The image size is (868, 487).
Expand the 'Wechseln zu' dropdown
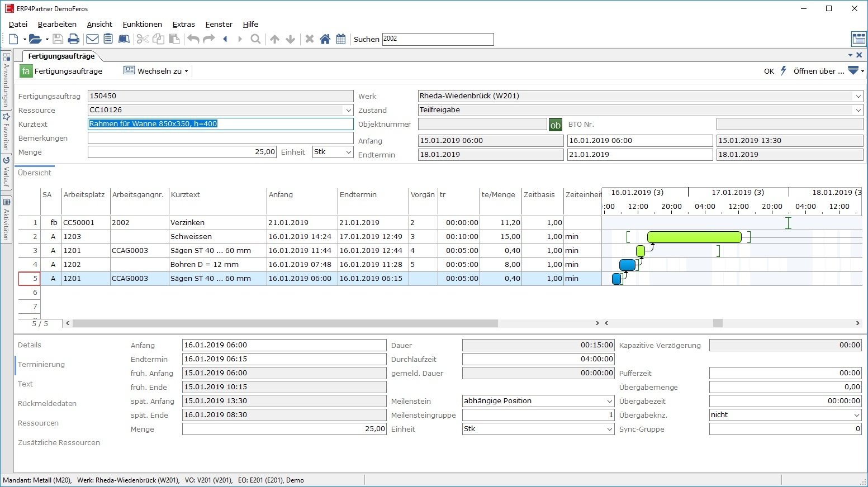point(186,71)
